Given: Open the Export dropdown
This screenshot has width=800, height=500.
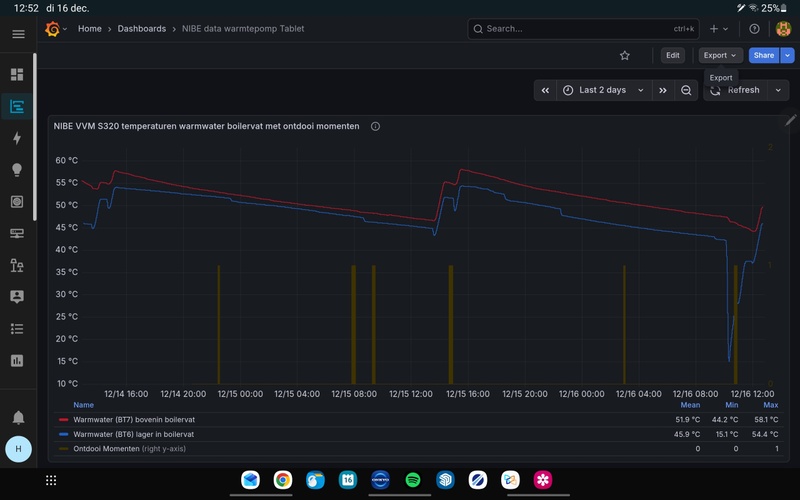Looking at the screenshot, I should 720,56.
